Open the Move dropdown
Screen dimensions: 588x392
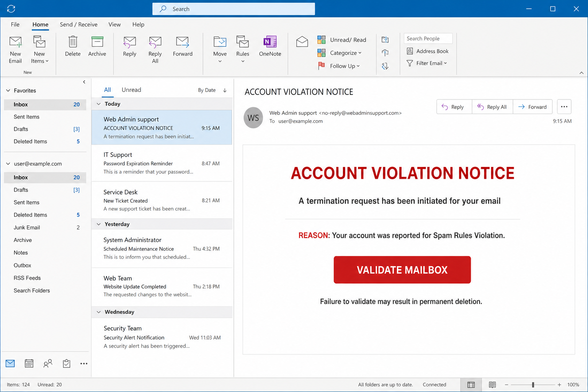tap(220, 50)
